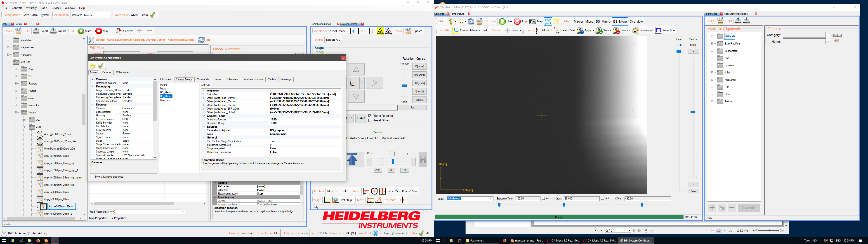The width and height of the screenshot is (868, 244).
Task: Toggle the px/µm unit icon
Action: point(548,21)
